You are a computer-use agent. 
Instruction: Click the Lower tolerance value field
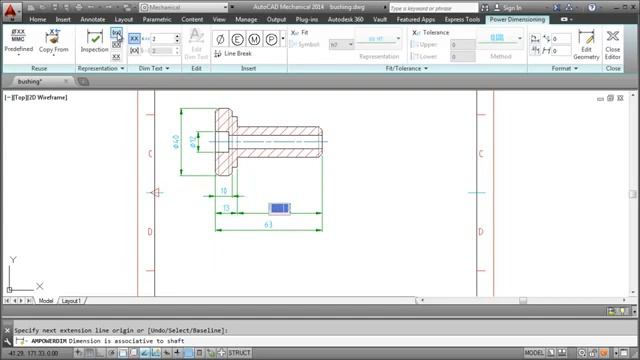[x=462, y=57]
